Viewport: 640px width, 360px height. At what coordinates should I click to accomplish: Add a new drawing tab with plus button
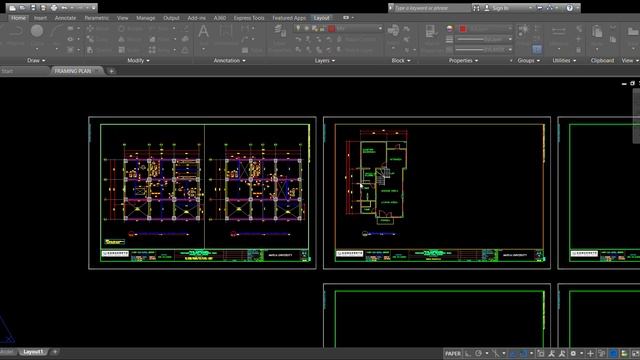pos(111,71)
